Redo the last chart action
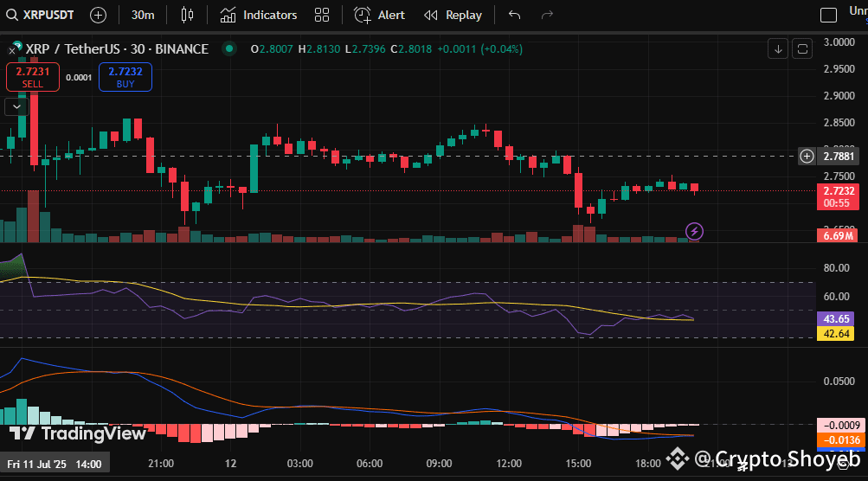The image size is (868, 481). pyautogui.click(x=547, y=15)
